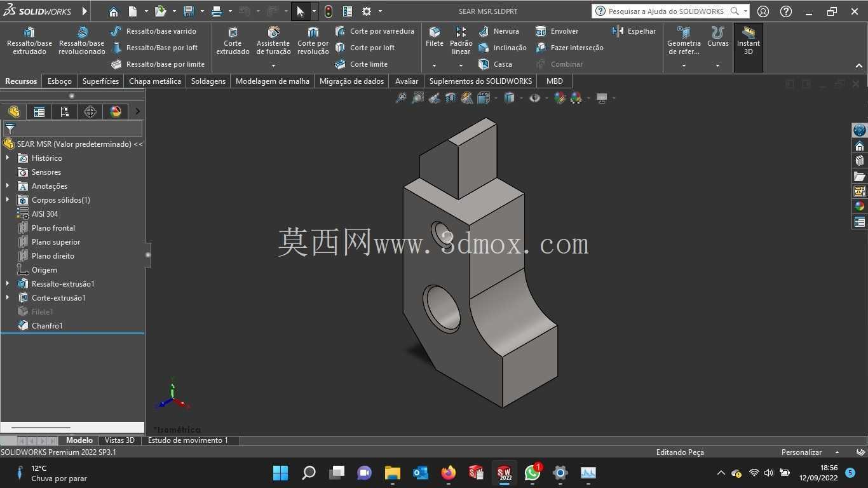This screenshot has height=488, width=868.
Task: Open the Appearances task pane tab
Action: coord(860,207)
